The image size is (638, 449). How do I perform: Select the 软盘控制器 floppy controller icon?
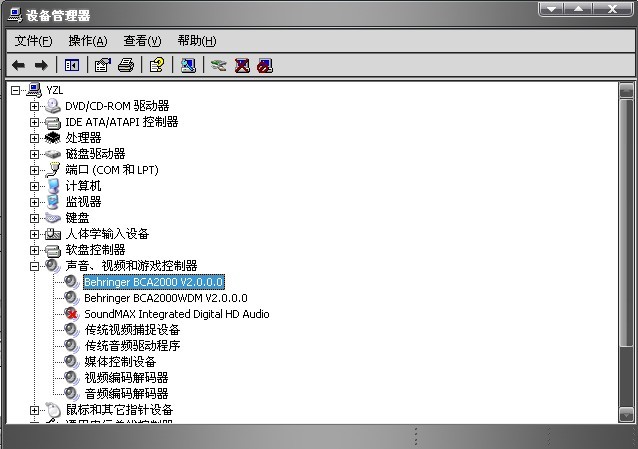[x=52, y=250]
